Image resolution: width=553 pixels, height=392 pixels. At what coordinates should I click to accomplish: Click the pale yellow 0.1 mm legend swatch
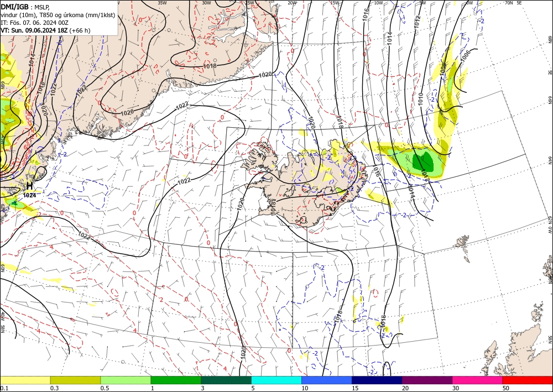25,380
